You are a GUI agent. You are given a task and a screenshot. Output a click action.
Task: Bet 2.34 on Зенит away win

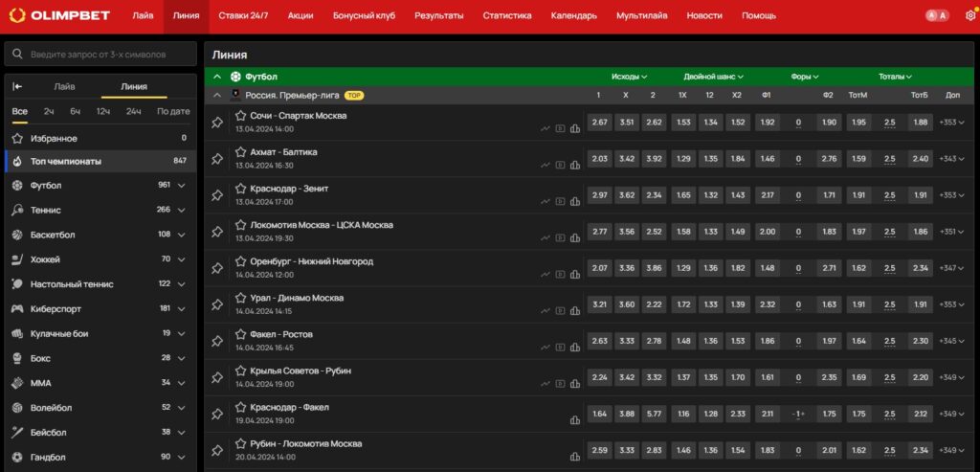coord(654,195)
